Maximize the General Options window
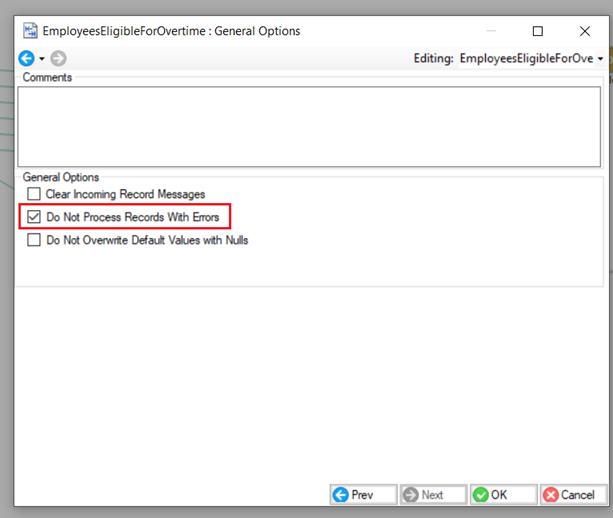 coord(538,31)
